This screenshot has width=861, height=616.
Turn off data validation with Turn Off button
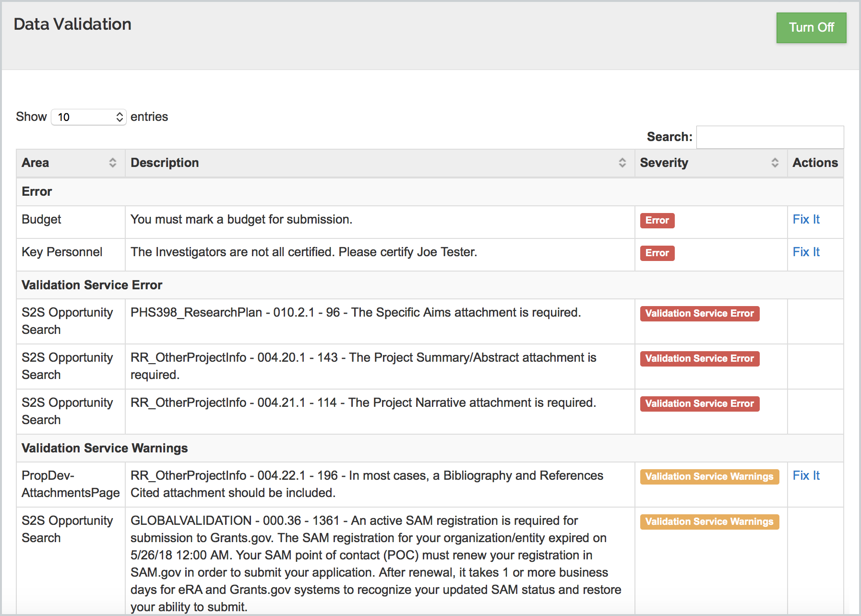[811, 28]
